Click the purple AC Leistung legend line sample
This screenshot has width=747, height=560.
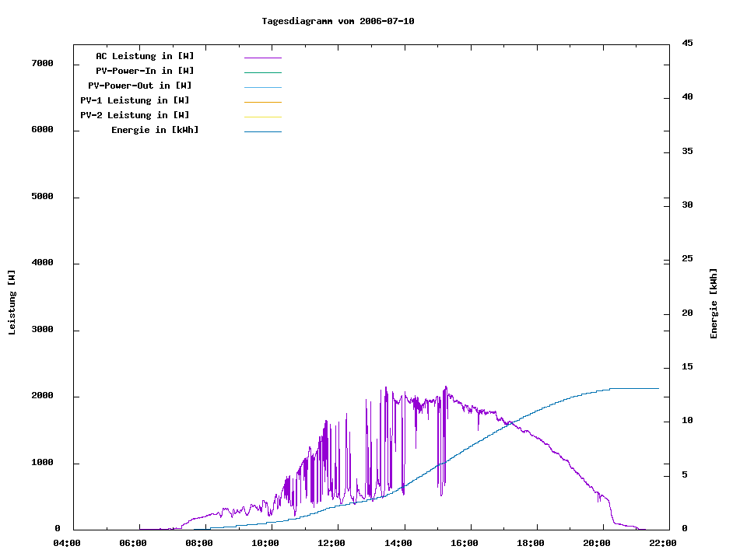click(x=262, y=58)
